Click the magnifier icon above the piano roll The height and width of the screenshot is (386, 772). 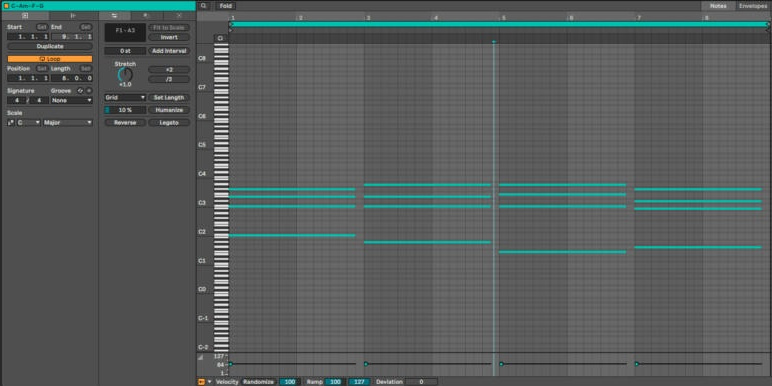tap(203, 6)
